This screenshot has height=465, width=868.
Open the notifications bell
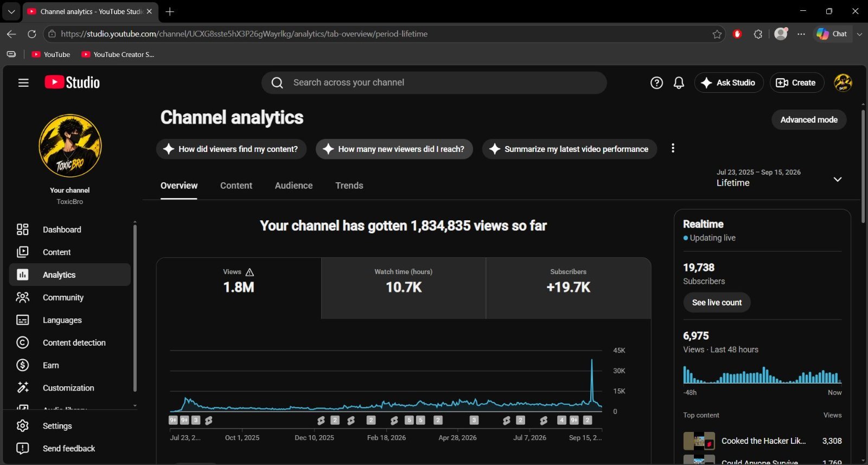tap(679, 82)
